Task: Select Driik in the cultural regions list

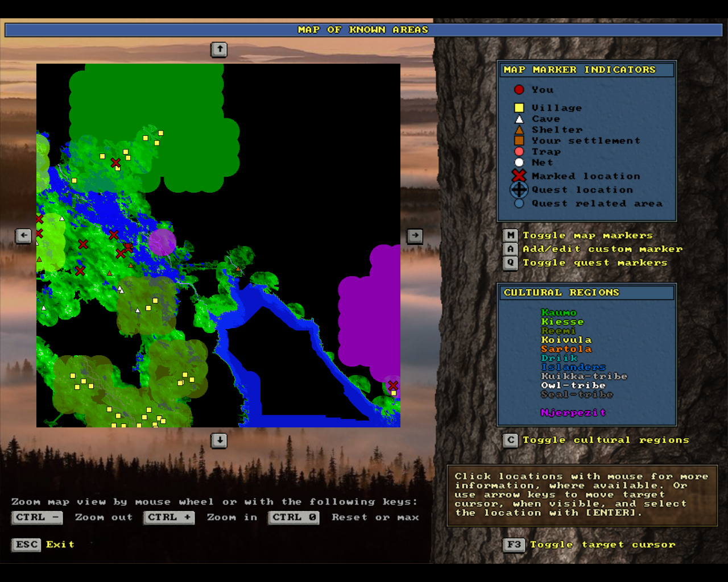Action: pos(559,358)
